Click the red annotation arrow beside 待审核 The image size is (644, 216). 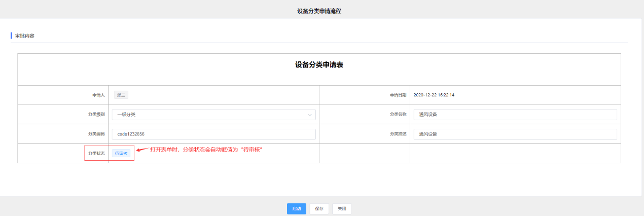[142, 150]
